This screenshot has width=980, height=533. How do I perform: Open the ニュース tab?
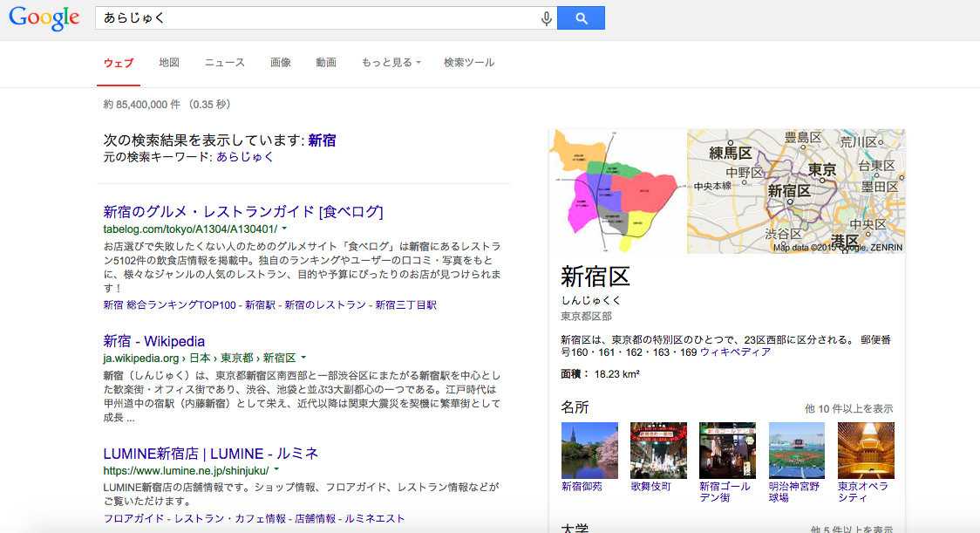point(224,63)
